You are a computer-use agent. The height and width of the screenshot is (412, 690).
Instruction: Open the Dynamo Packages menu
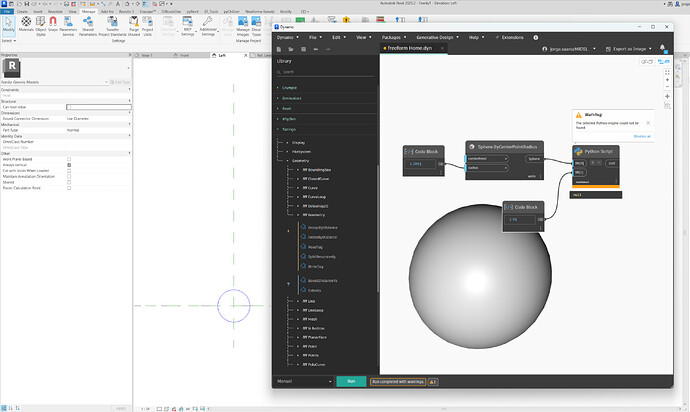(x=393, y=37)
